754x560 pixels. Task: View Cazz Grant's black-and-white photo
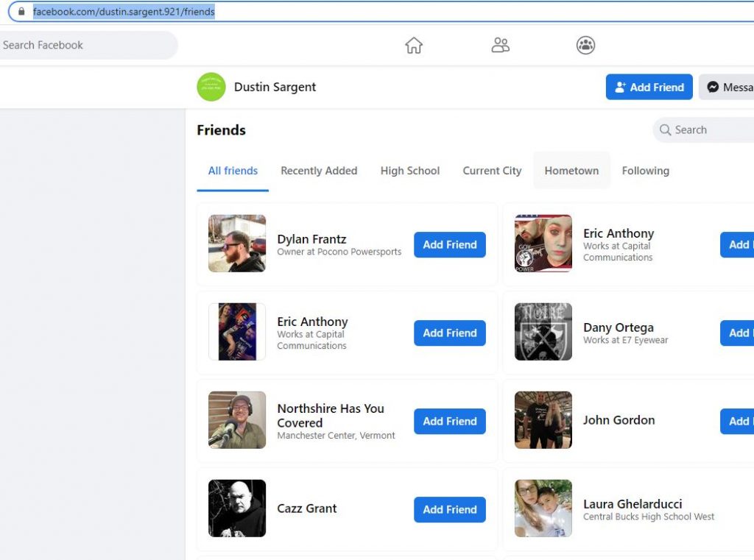tap(237, 508)
